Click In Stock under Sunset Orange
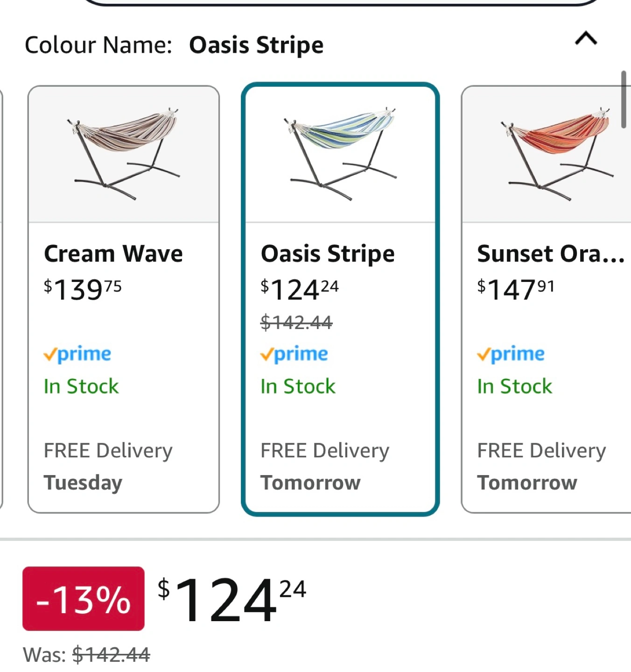Image resolution: width=631 pixels, height=672 pixels. tap(514, 386)
